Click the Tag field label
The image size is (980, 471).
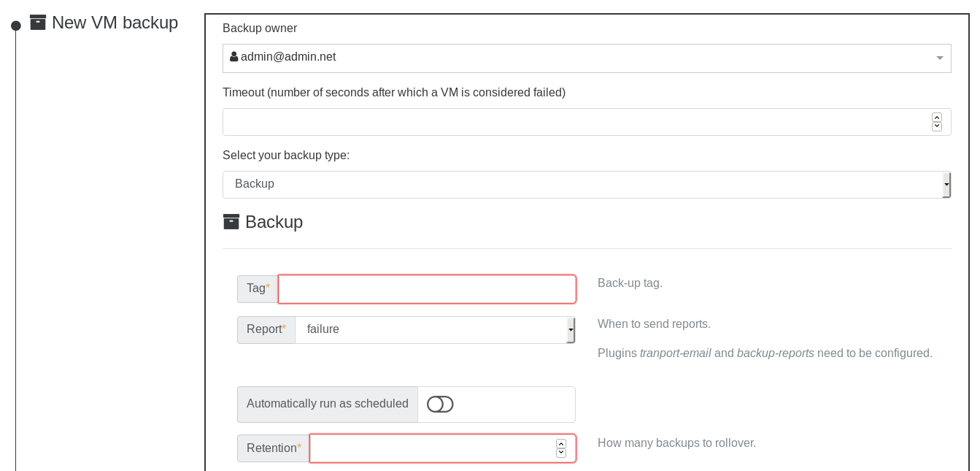pos(258,288)
